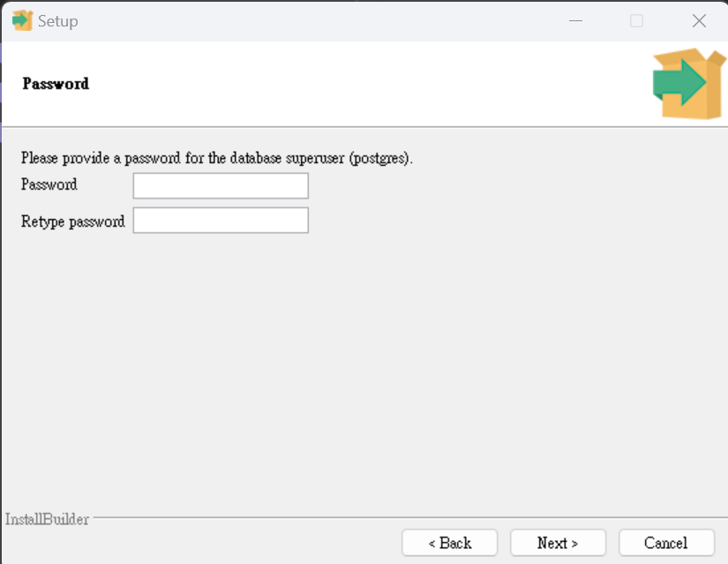Click the "Password" label beside first field
This screenshot has width=728, height=564.
(x=49, y=184)
